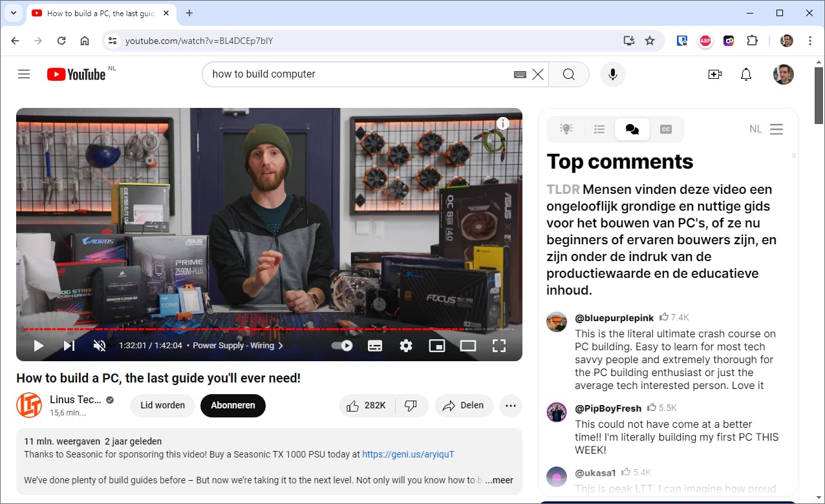Click the @bluepurplepink avatar
The width and height of the screenshot is (825, 504).
point(557,322)
